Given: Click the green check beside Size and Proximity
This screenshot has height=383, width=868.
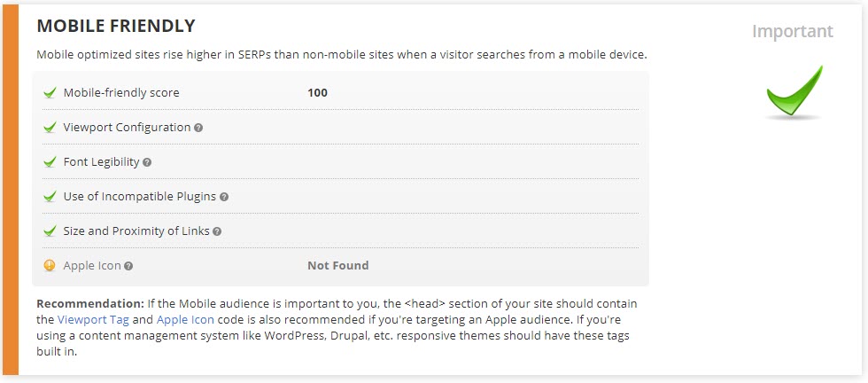Looking at the screenshot, I should [x=50, y=231].
